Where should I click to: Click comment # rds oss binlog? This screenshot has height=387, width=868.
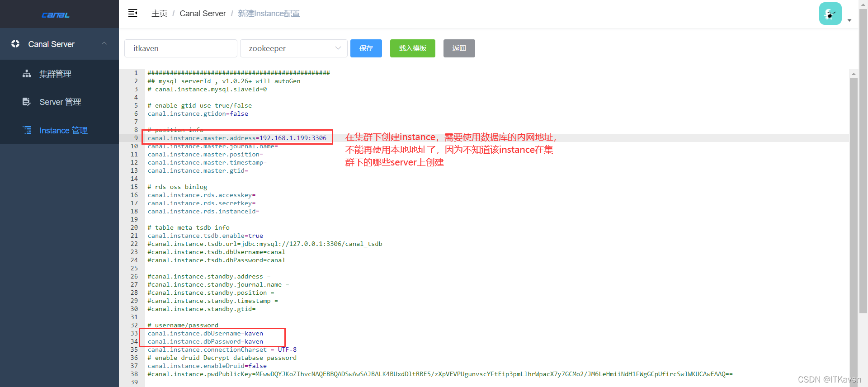coord(177,187)
